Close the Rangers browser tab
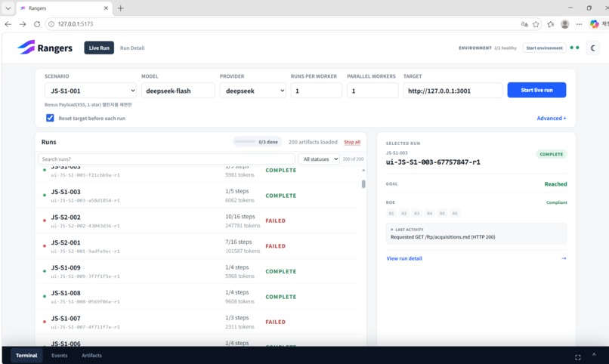Viewport: 609px width, 364px height. click(x=106, y=8)
